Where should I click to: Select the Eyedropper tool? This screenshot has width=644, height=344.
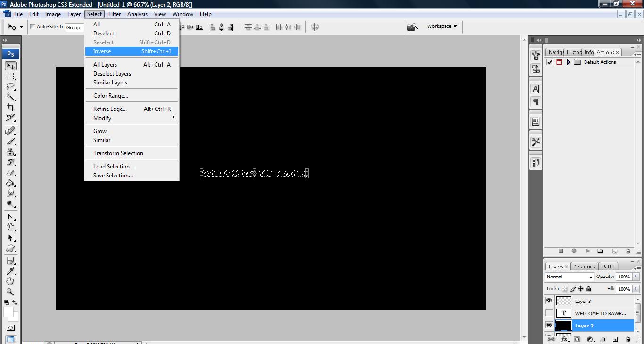tap(10, 271)
